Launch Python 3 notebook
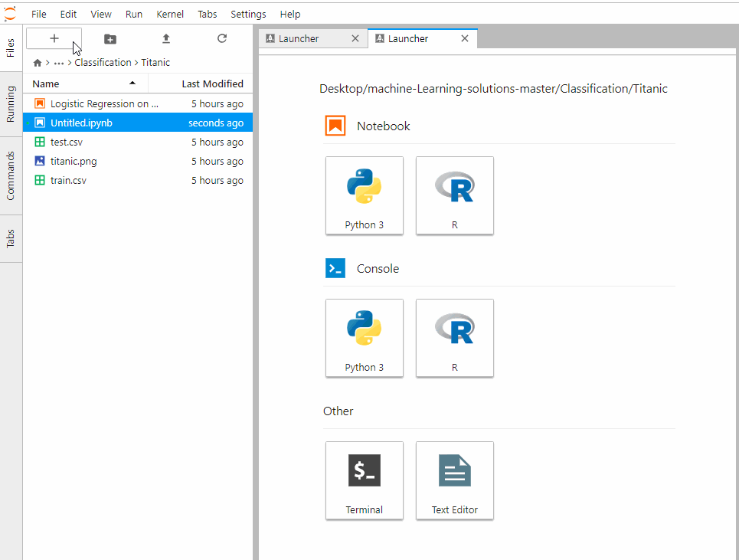 (x=365, y=195)
